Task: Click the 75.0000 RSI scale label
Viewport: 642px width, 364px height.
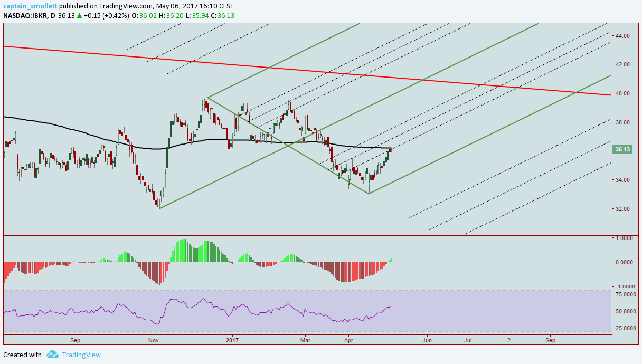Action: click(626, 294)
